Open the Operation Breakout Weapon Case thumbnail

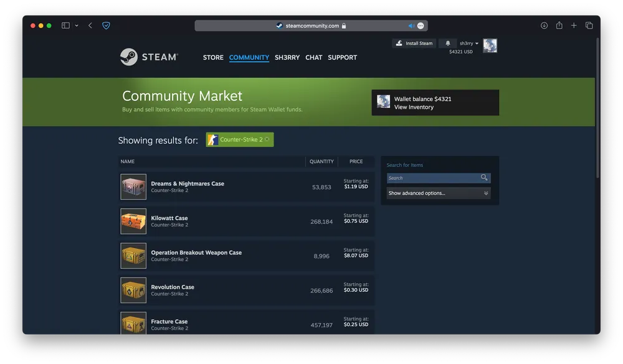tap(133, 256)
